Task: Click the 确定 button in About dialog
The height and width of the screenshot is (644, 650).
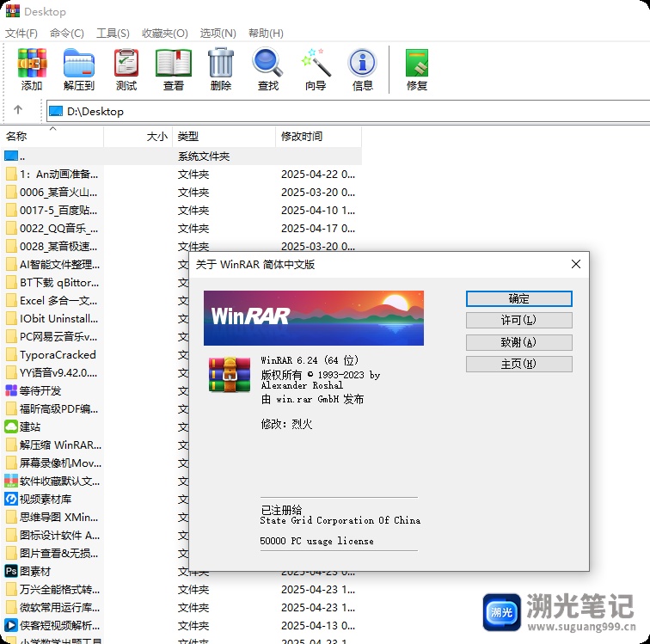Action: click(x=518, y=298)
